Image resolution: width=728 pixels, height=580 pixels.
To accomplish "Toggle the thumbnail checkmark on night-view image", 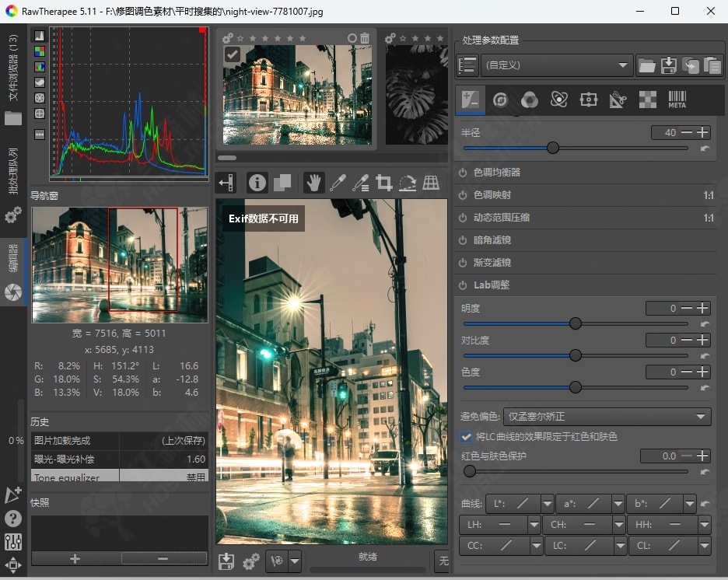I will point(232,54).
